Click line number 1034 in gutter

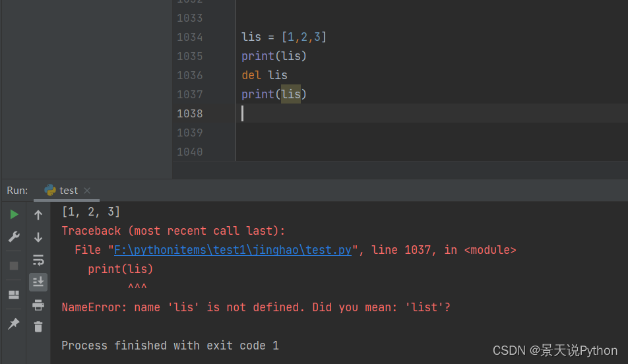coord(190,37)
